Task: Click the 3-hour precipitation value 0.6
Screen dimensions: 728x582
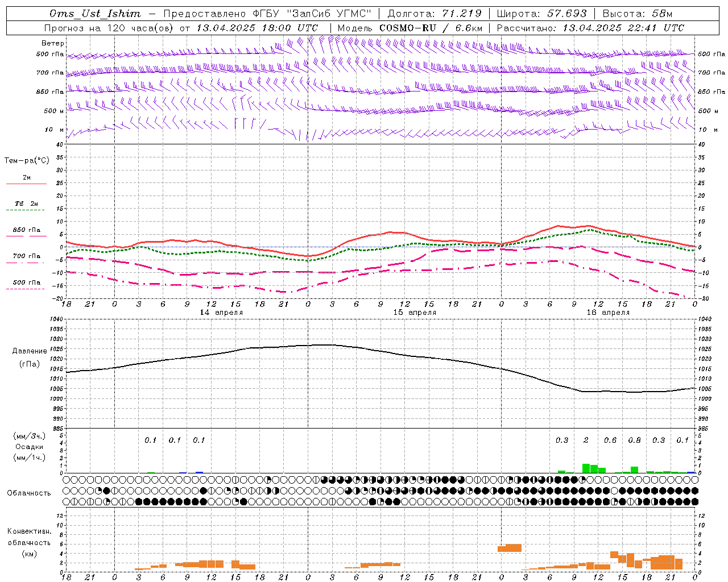Action: tap(610, 440)
